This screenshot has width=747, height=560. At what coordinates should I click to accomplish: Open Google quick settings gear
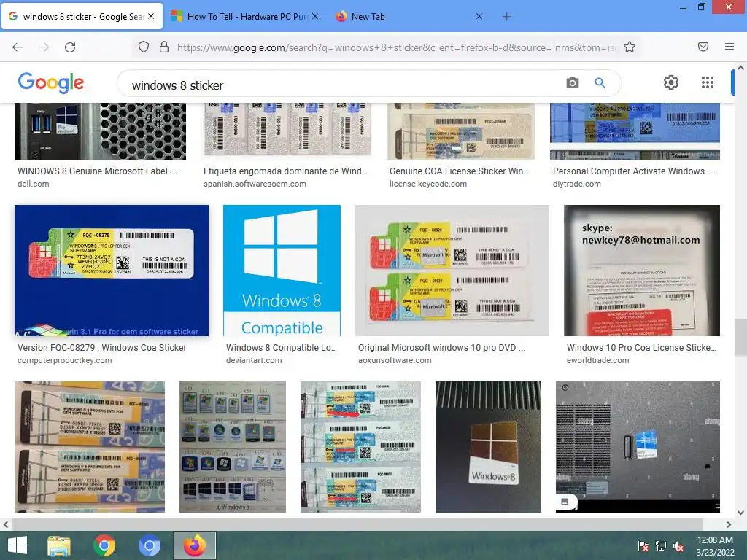point(671,82)
